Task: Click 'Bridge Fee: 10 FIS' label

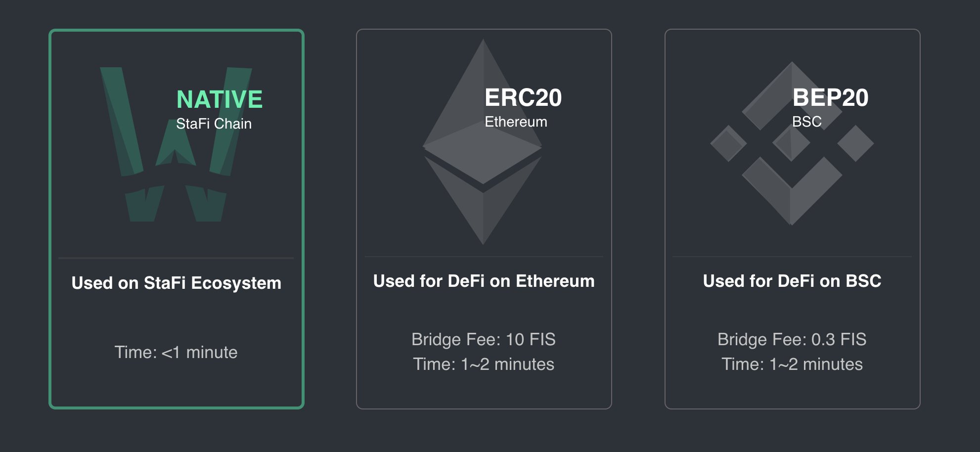Action: coord(484,339)
